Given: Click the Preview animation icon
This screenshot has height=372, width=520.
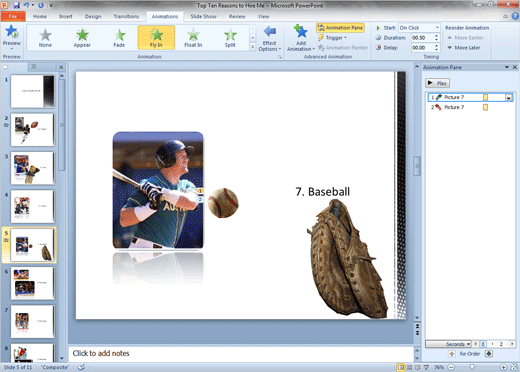Looking at the screenshot, I should point(12,31).
